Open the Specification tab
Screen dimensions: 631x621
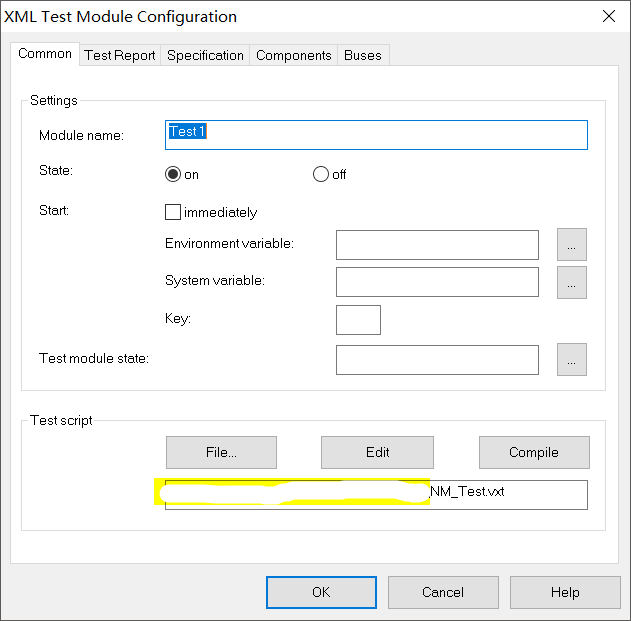(205, 55)
